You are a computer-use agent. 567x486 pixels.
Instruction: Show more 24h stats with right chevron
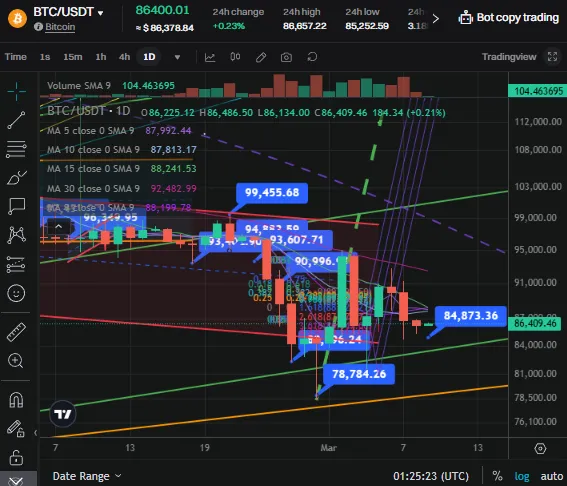(436, 18)
